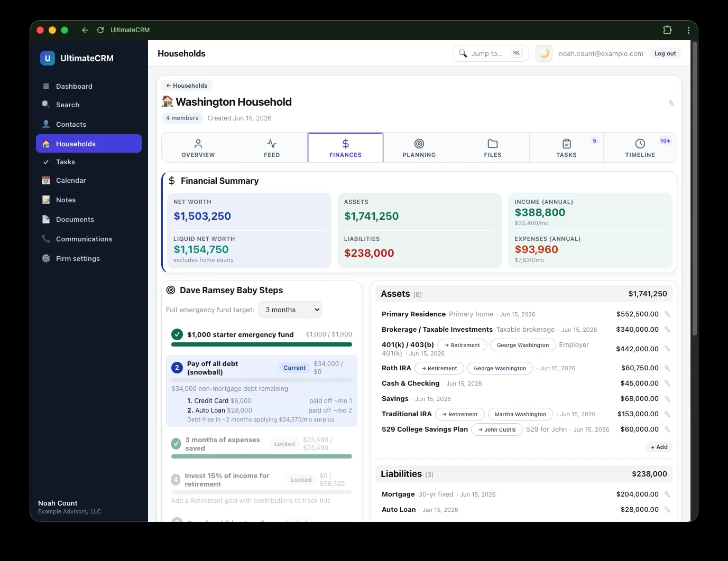
Task: Edit the Brokerage / Taxable Investments asset
Action: pyautogui.click(x=667, y=330)
